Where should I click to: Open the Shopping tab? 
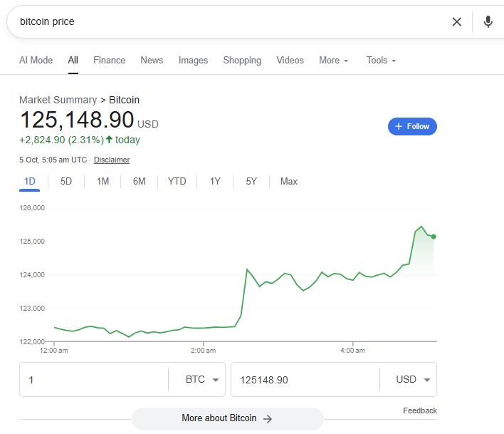pyautogui.click(x=242, y=60)
